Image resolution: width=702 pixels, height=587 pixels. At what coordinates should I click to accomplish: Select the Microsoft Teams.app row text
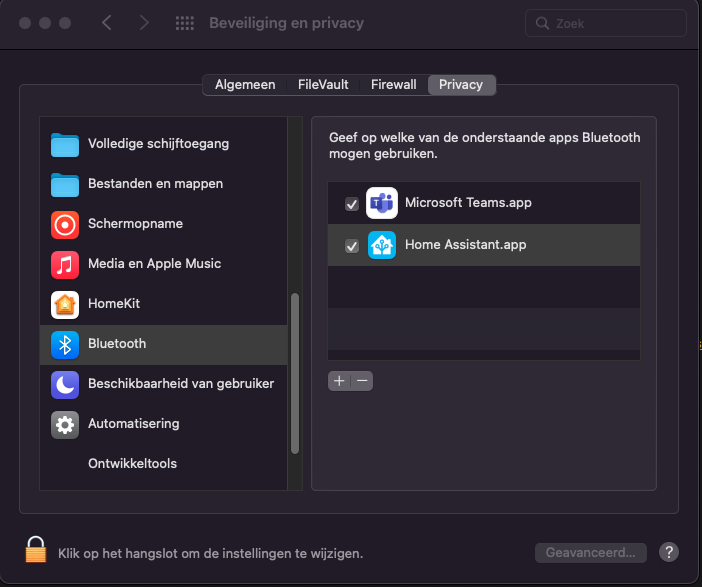[x=468, y=203]
